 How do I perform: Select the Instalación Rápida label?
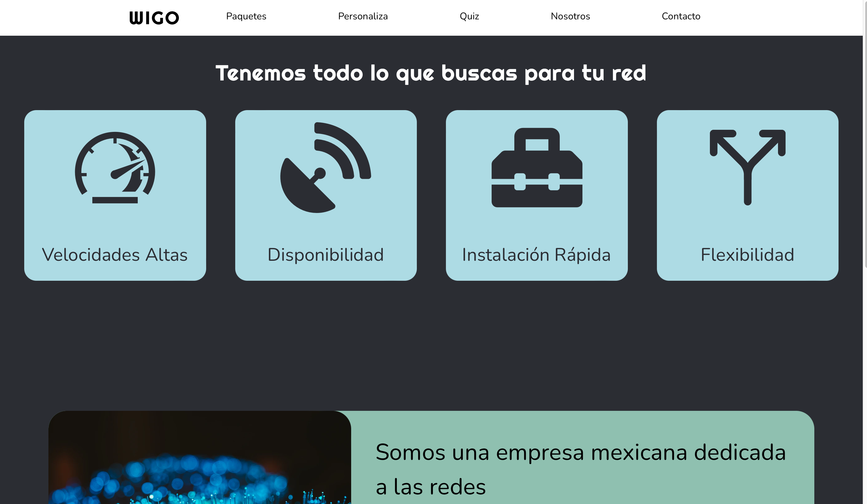click(536, 255)
